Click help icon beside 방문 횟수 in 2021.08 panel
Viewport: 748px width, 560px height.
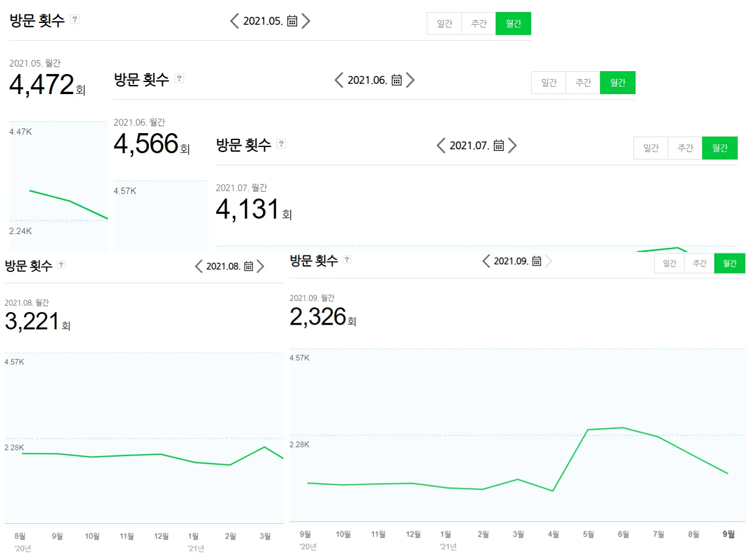[61, 265]
